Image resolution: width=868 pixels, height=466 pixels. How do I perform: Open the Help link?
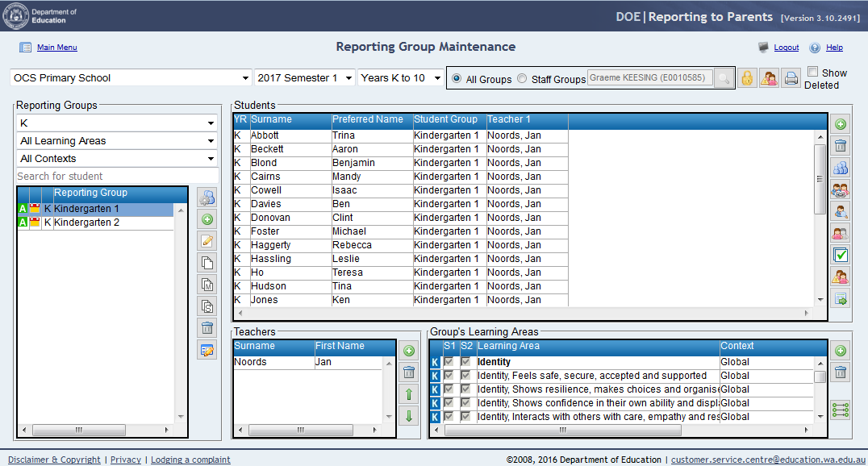(x=834, y=48)
